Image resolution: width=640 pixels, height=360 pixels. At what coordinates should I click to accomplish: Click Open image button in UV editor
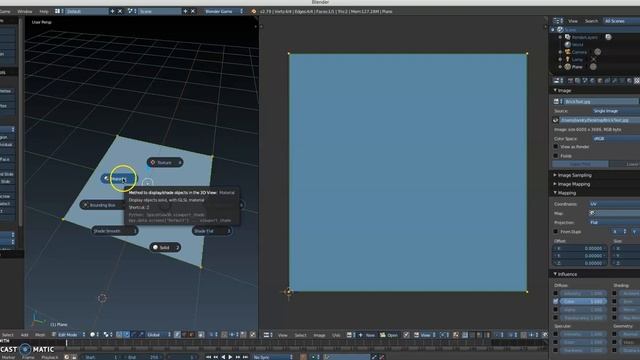pos(389,335)
